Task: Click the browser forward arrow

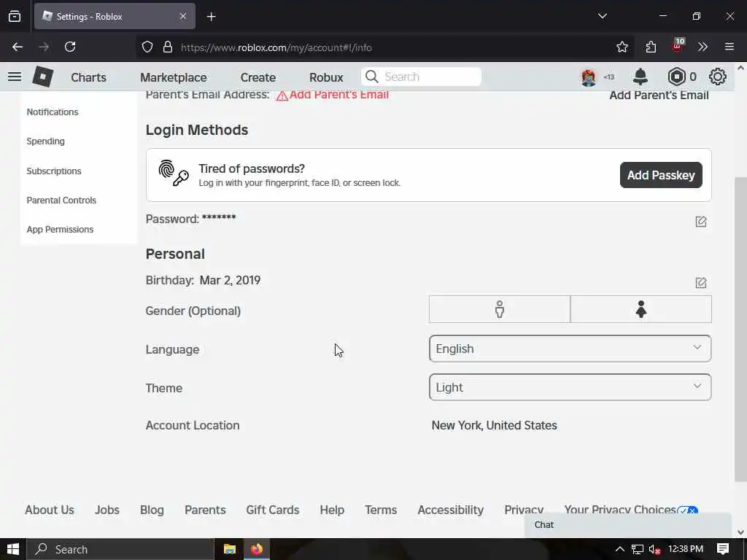Action: tap(44, 47)
